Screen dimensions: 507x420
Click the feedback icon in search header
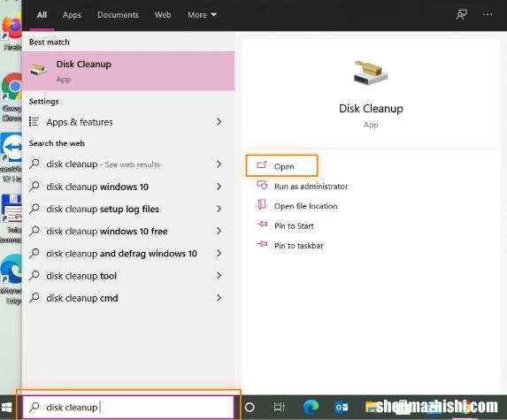(x=461, y=14)
